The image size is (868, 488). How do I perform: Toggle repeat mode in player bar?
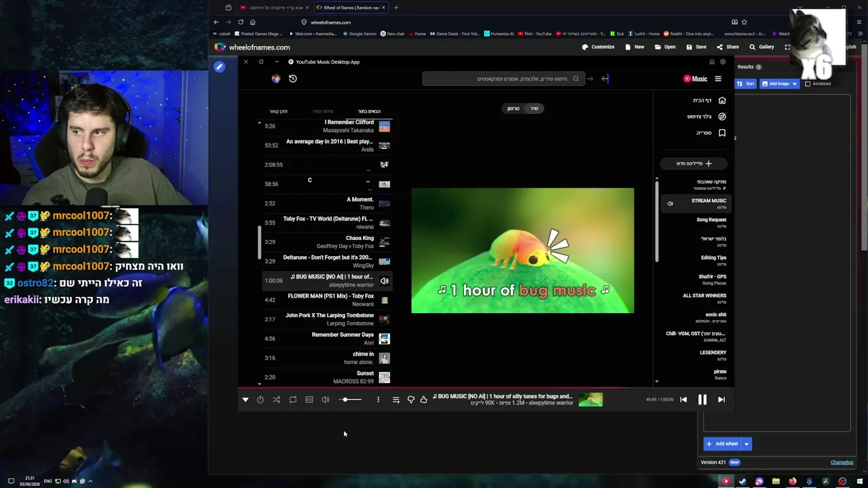pyautogui.click(x=293, y=400)
